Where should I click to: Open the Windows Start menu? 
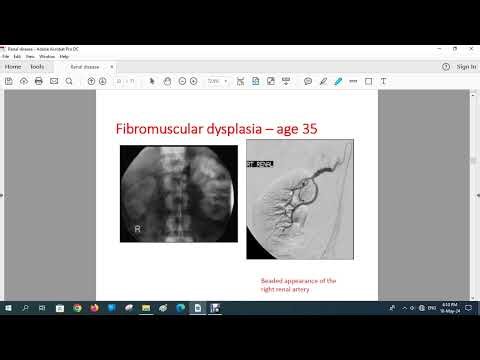pos(8,308)
